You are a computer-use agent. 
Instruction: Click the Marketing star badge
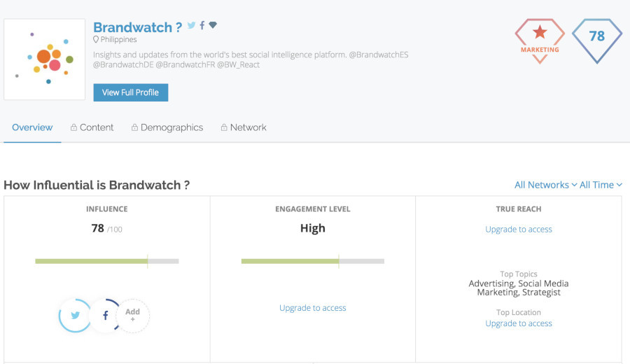[x=540, y=41]
